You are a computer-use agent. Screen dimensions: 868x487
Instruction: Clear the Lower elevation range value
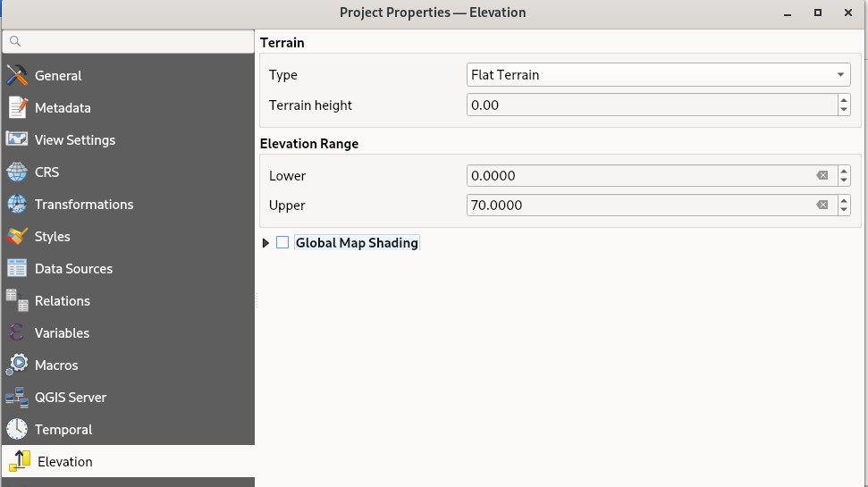[x=822, y=176]
